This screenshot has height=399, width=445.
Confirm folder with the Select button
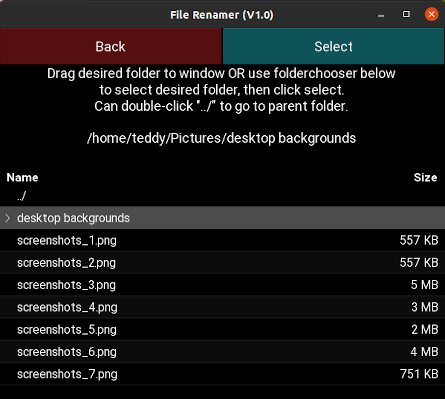click(333, 46)
